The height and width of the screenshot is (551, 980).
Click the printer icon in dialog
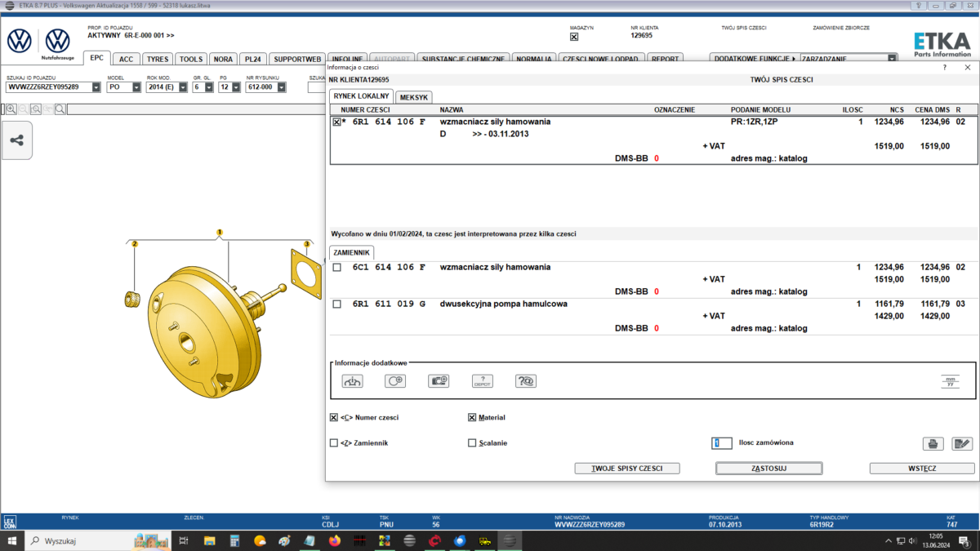pos(932,443)
